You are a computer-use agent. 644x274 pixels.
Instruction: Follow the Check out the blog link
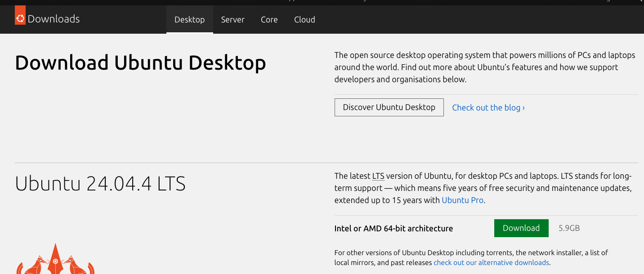(488, 108)
